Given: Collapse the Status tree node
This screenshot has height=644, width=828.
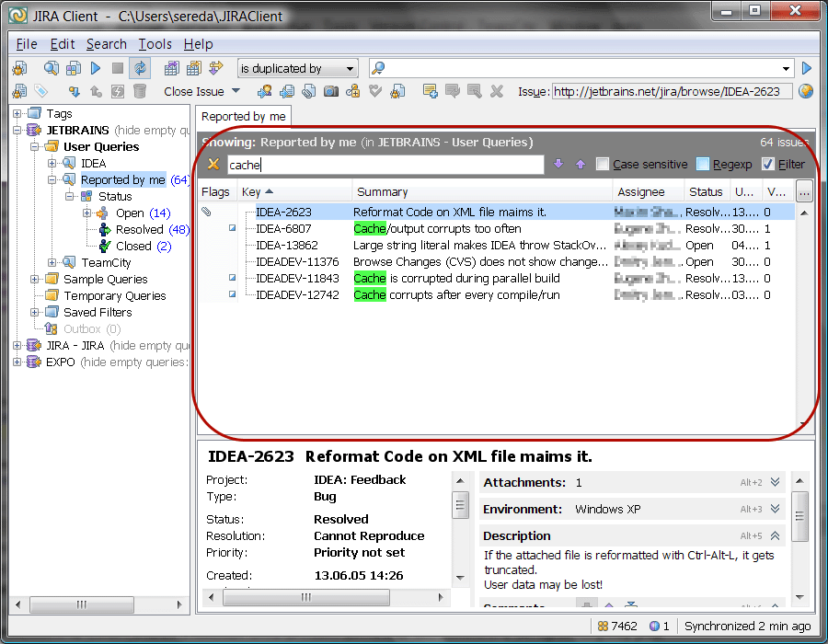Looking at the screenshot, I should [70, 196].
